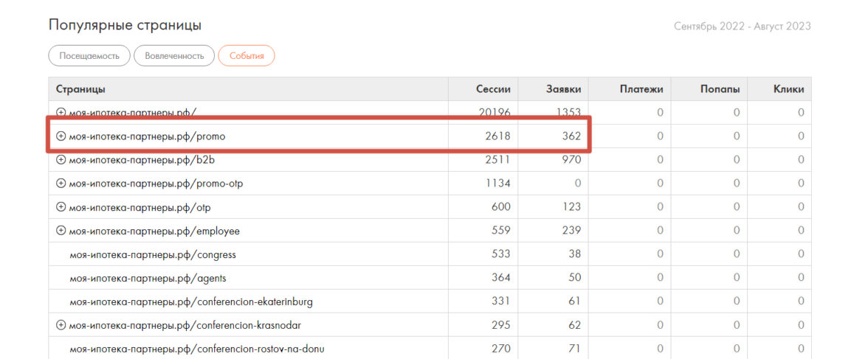Open the date range Сентябрь 2022 - Август 2023
The image size is (868, 359).
click(x=742, y=27)
